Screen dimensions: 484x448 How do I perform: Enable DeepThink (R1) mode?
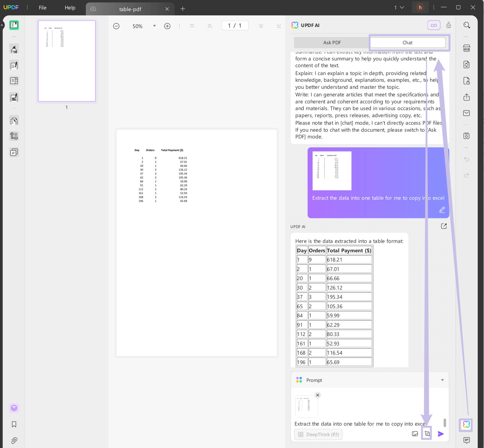coord(318,434)
